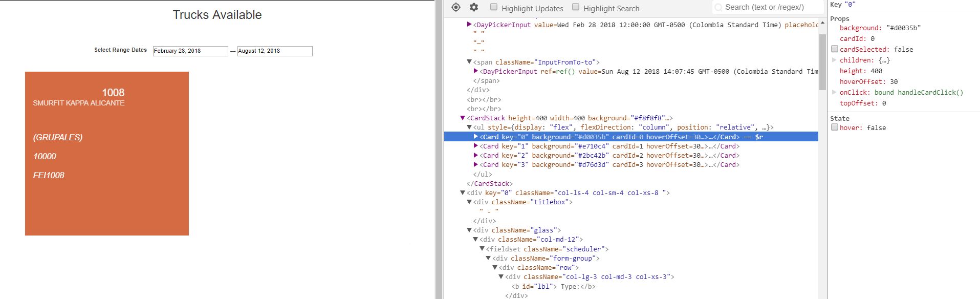Select the orange 1008 truck card
Viewport: 980px width, 299px height.
[x=107, y=154]
